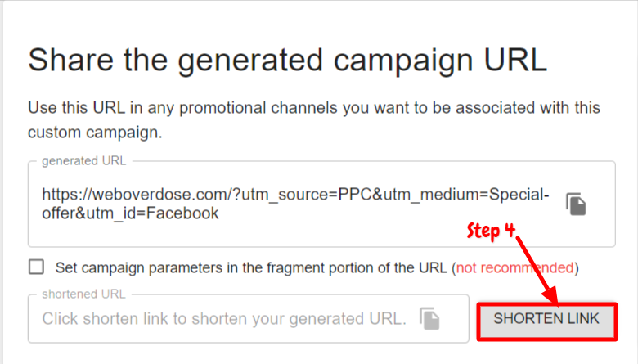Copy the shortened URL with its icon
The image size is (638, 364).
pos(429,318)
